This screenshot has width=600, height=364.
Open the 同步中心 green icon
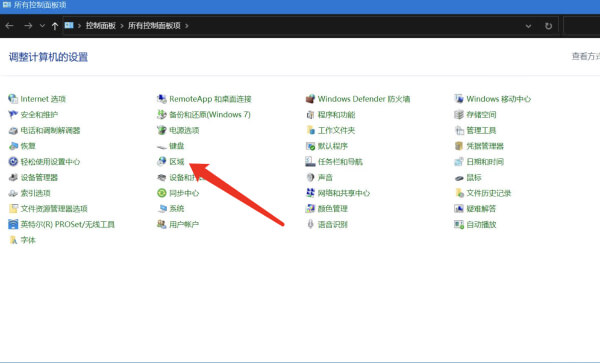point(162,193)
